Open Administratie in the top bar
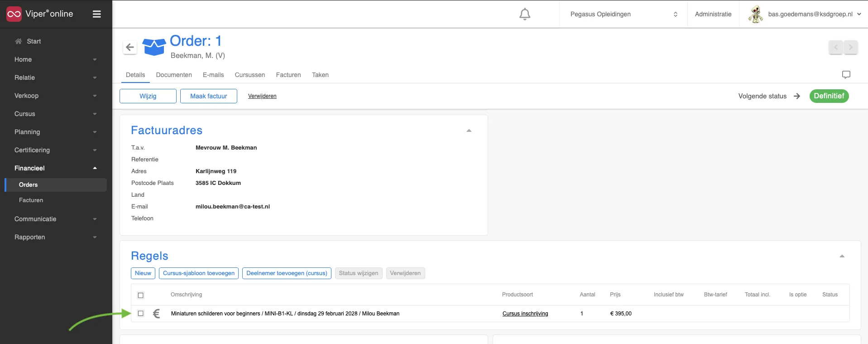This screenshot has width=868, height=344. tap(713, 14)
